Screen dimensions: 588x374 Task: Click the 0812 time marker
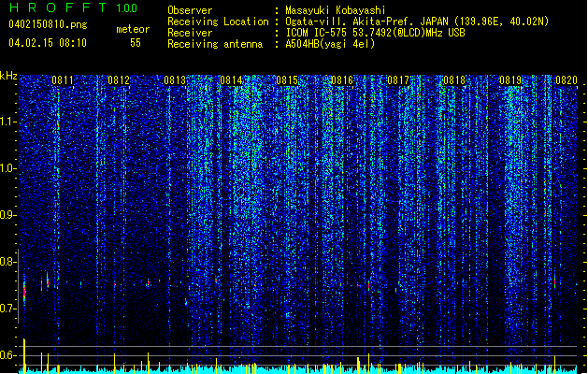click(119, 80)
